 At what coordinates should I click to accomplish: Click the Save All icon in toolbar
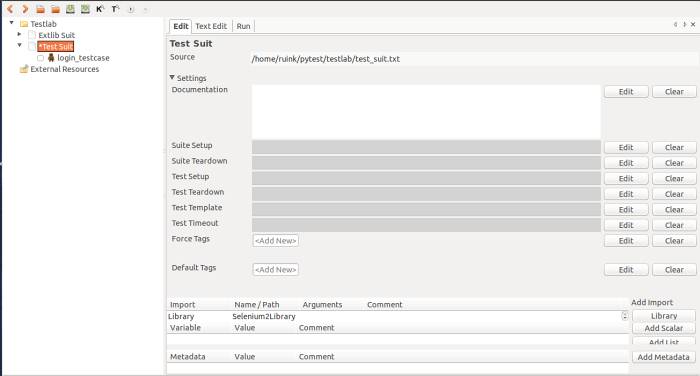tap(85, 9)
